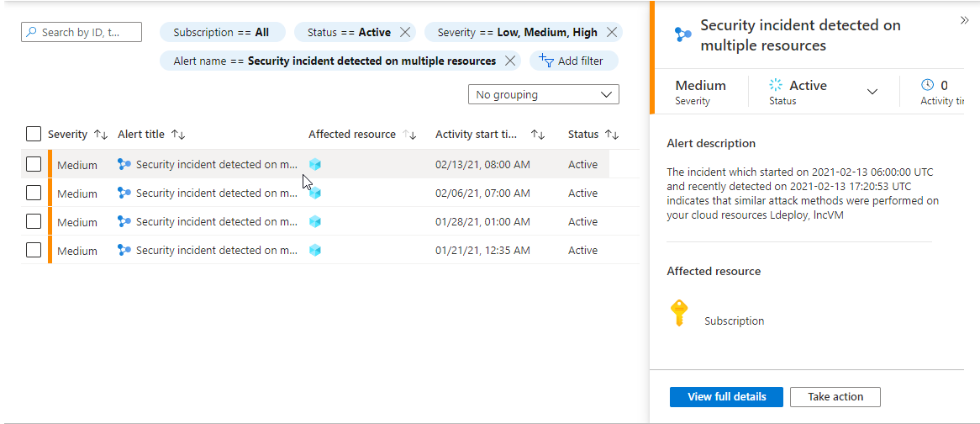Open the Subscription == All filter

coord(222,33)
